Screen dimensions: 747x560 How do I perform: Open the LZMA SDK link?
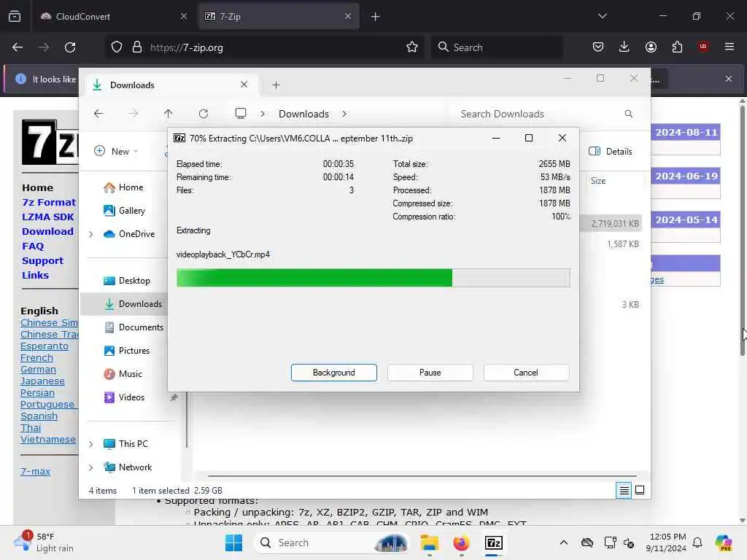tap(47, 217)
